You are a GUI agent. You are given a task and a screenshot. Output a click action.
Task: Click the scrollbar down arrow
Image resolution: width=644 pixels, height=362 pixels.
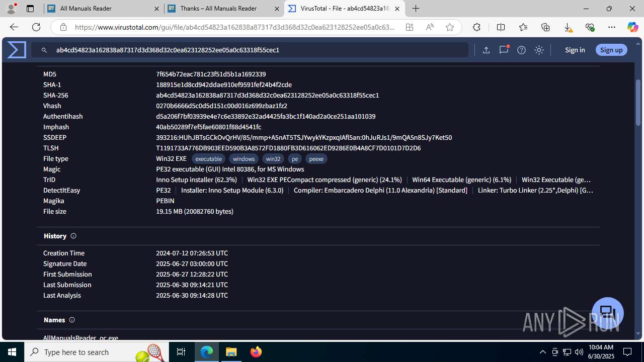[638, 334]
